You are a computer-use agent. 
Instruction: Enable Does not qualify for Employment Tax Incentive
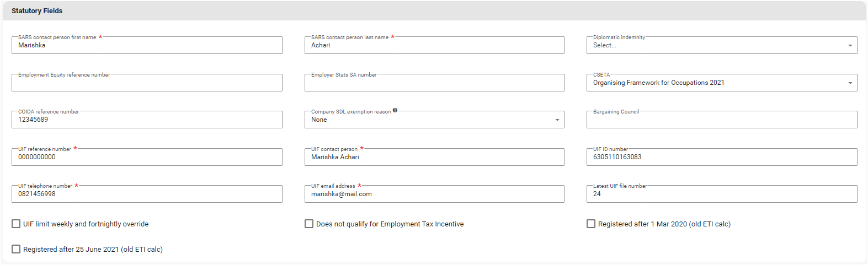pyautogui.click(x=309, y=224)
